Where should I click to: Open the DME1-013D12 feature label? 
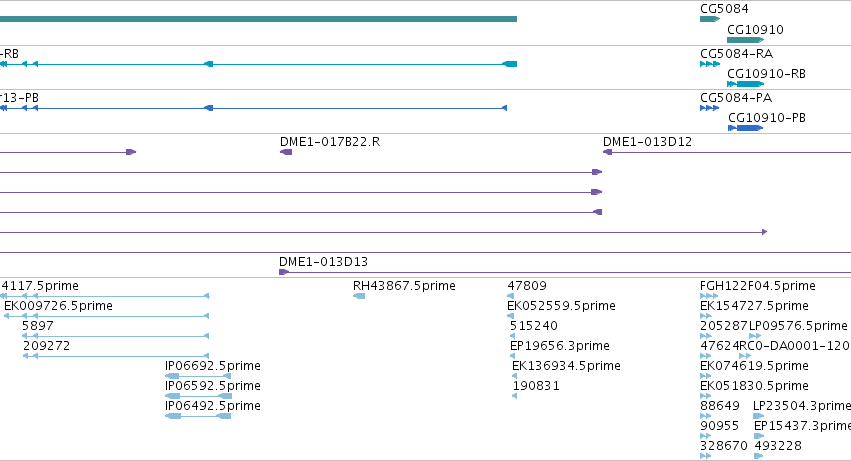coord(647,142)
